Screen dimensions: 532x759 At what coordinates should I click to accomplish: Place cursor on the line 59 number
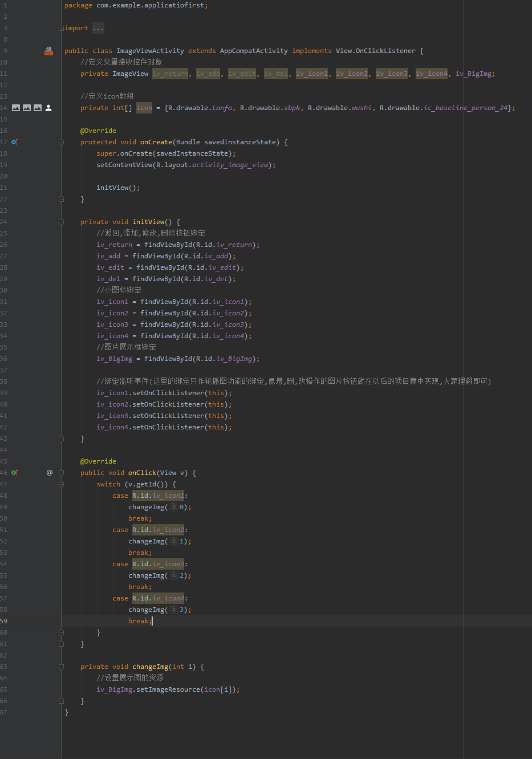4,621
